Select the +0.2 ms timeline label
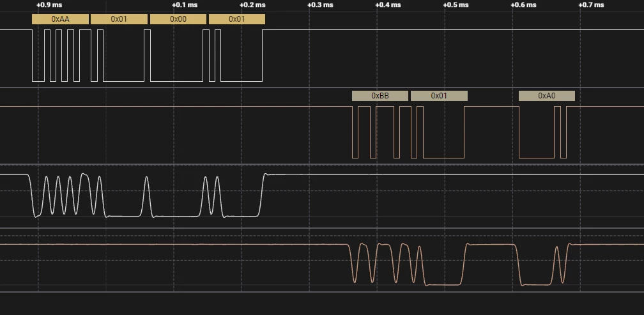 point(252,5)
